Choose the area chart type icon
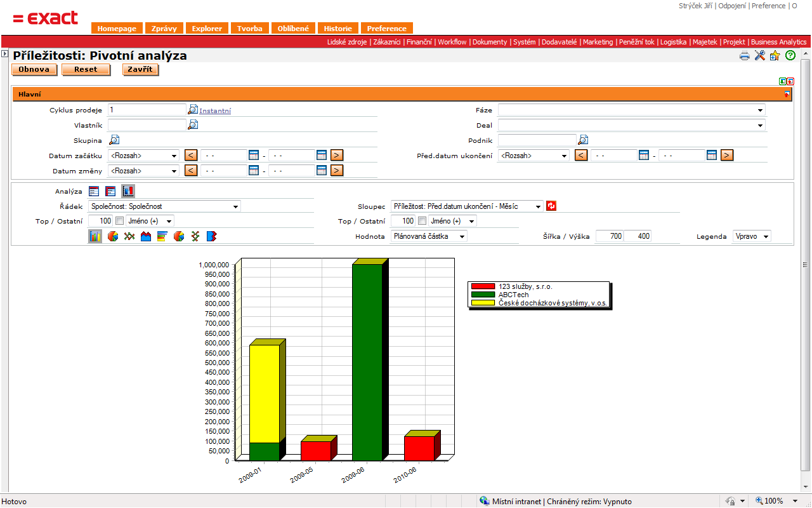The width and height of the screenshot is (812, 508). pos(146,236)
